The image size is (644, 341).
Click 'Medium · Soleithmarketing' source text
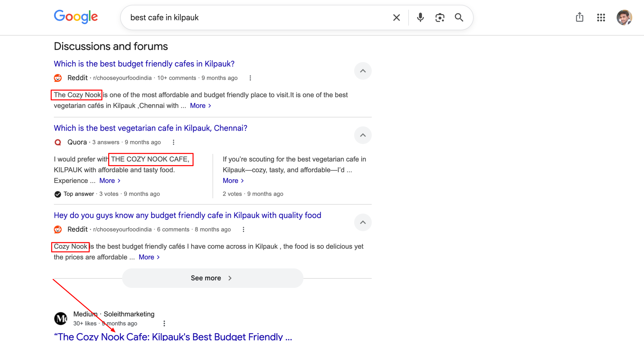[114, 314]
